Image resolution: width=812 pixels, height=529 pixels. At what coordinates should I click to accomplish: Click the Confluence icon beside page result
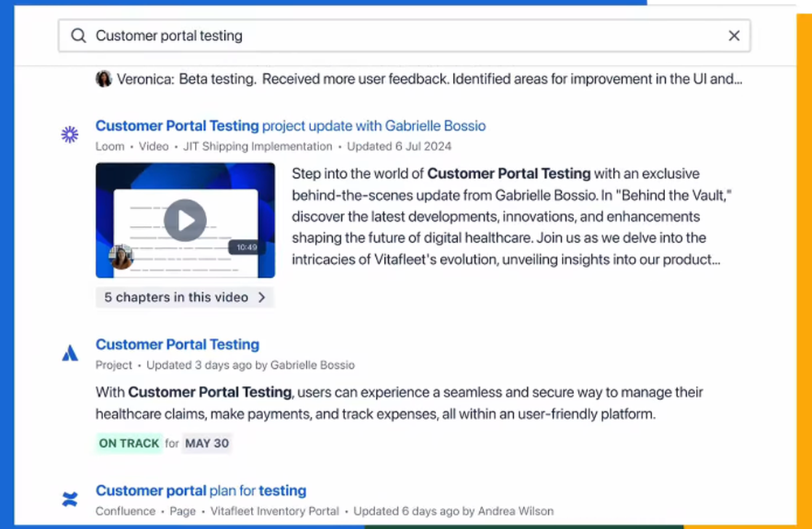click(x=70, y=500)
